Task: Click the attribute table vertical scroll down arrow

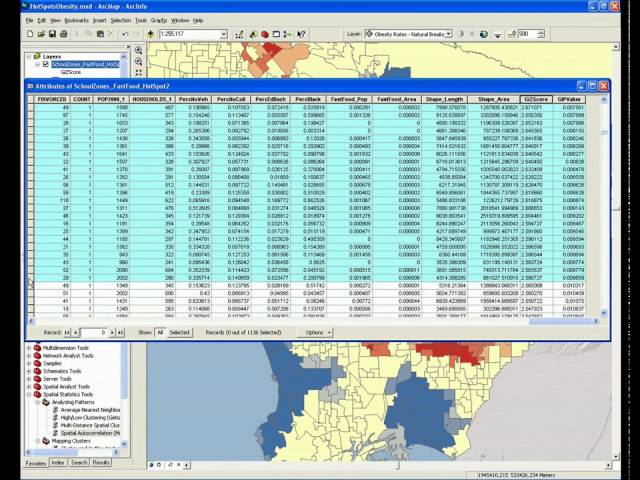Action: (604, 313)
